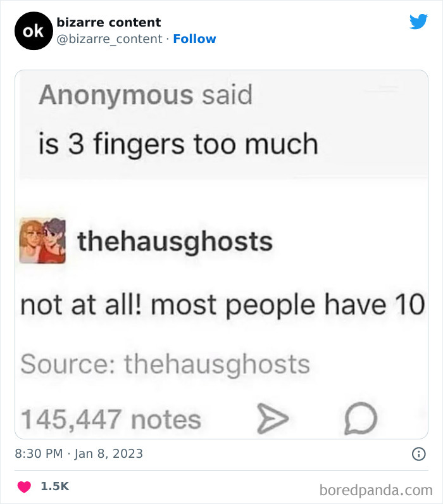Open the thehausghosts blog name
443x504 pixels.
pyautogui.click(x=175, y=242)
